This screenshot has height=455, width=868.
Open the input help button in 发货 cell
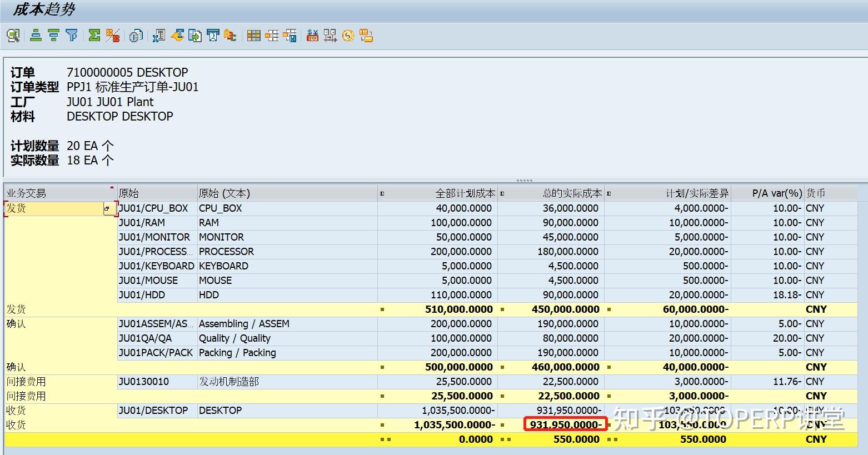pyautogui.click(x=109, y=209)
